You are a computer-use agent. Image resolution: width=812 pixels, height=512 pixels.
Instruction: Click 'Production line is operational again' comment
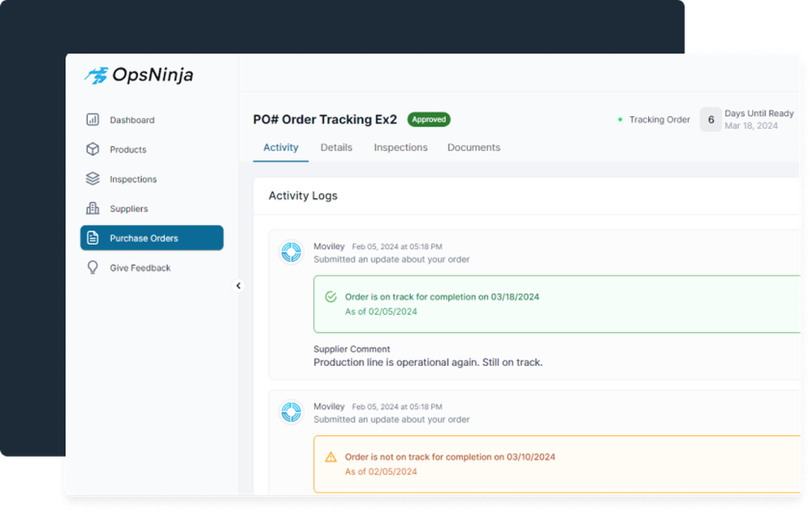(428, 363)
